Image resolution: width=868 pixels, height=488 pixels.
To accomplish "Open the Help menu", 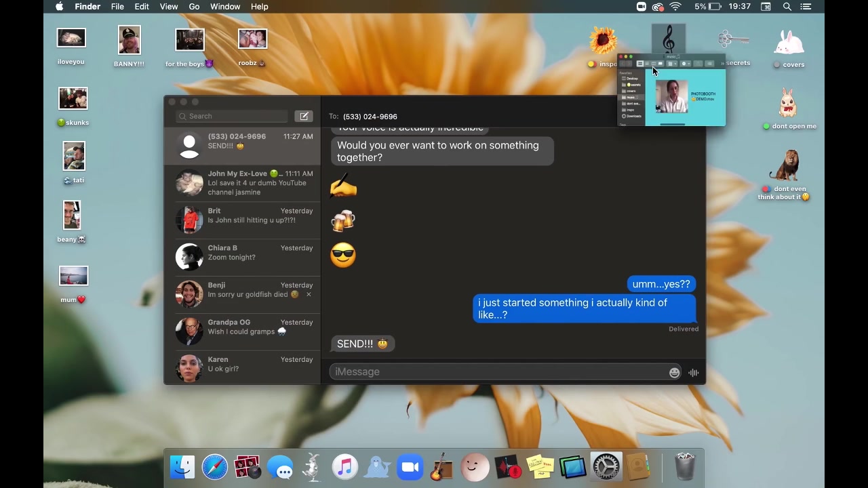I will 260,7.
